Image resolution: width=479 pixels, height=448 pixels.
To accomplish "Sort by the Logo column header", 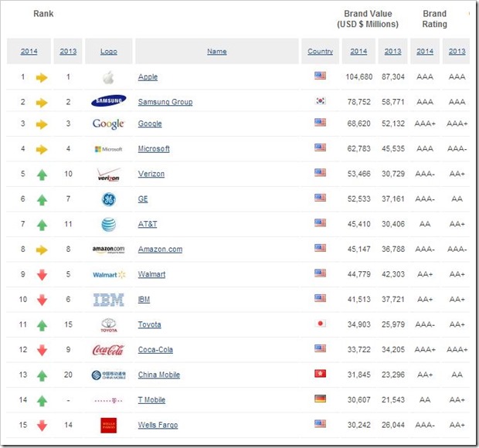I will (108, 52).
